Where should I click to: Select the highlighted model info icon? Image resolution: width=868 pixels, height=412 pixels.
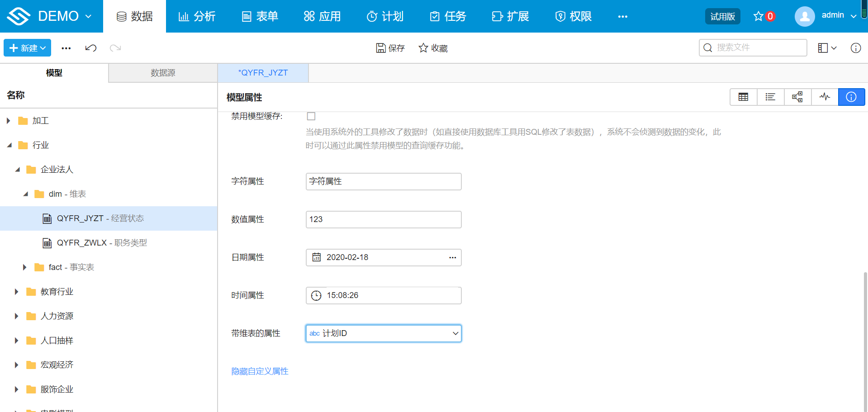coord(851,97)
